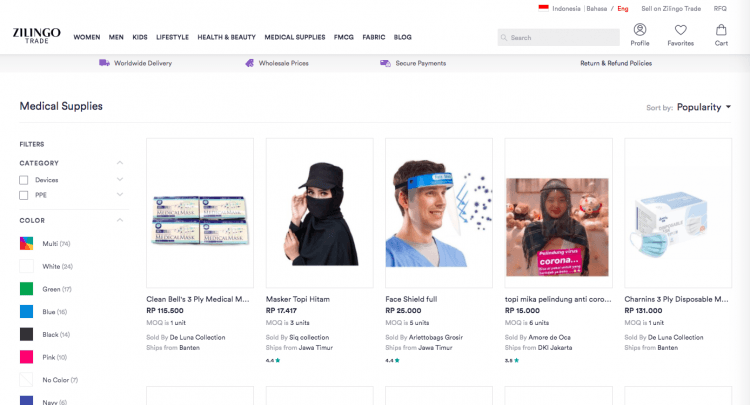
Task: Open the Kids menu
Action: point(140,37)
